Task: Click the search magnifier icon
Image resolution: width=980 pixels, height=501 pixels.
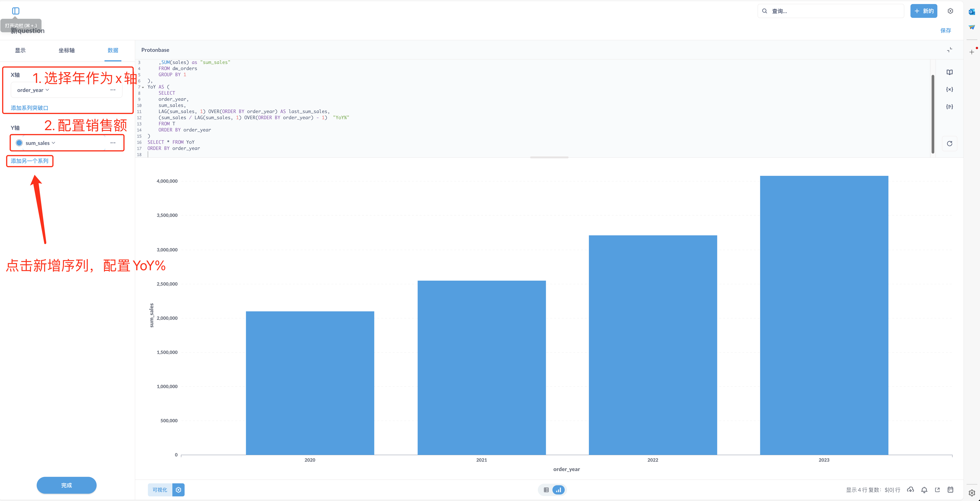Action: click(x=764, y=11)
